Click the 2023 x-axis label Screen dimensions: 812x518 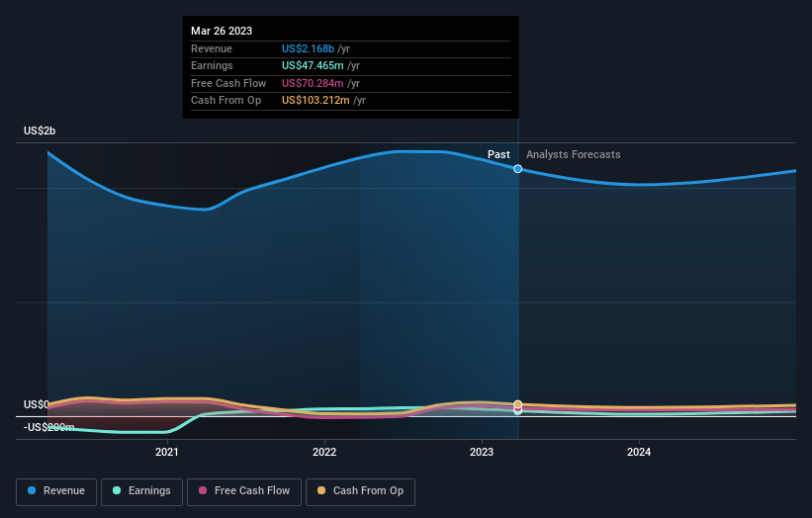482,453
